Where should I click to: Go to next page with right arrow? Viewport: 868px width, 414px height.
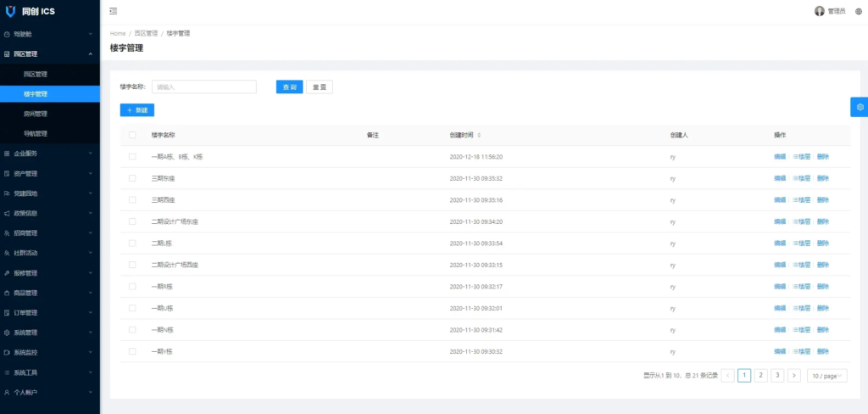(793, 375)
